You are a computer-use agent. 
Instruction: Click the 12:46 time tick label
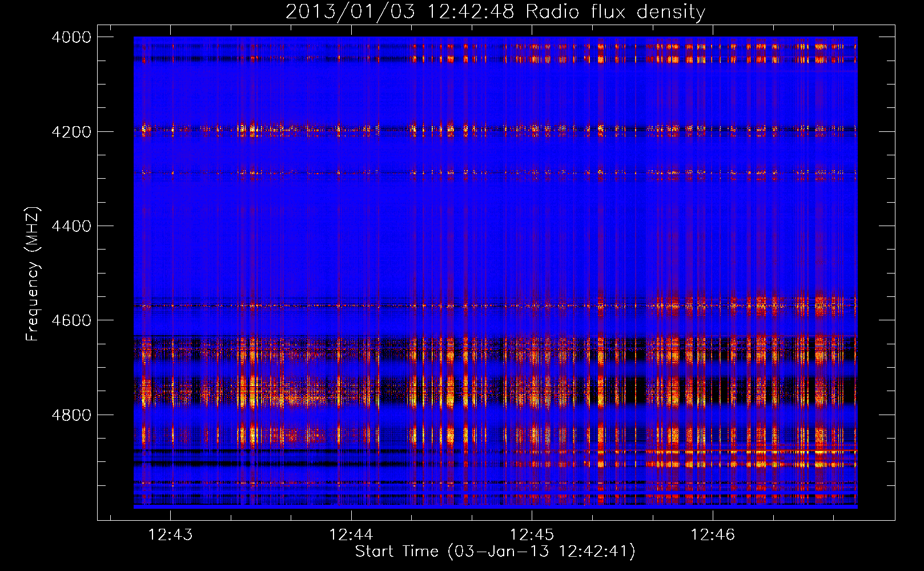click(x=712, y=534)
